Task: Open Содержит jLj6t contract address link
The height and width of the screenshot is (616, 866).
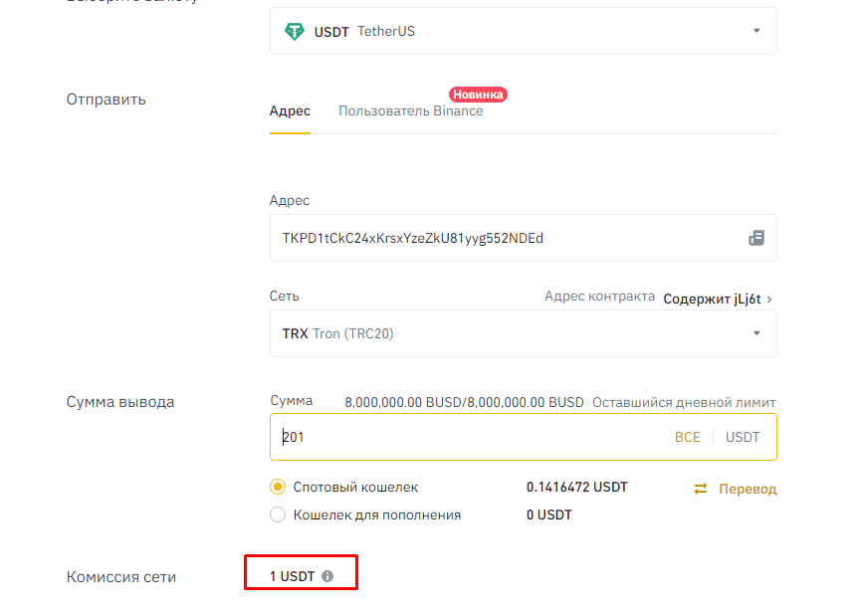Action: pos(712,300)
